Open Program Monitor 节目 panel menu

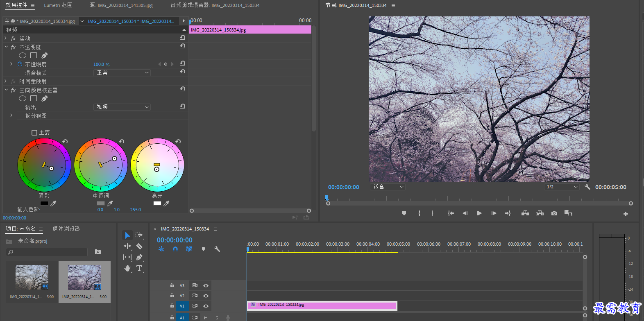393,6
